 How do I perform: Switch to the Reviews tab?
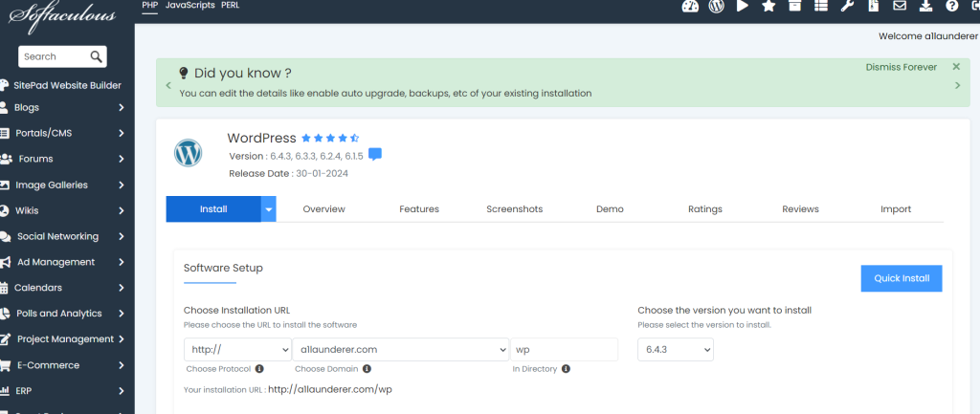click(x=801, y=209)
